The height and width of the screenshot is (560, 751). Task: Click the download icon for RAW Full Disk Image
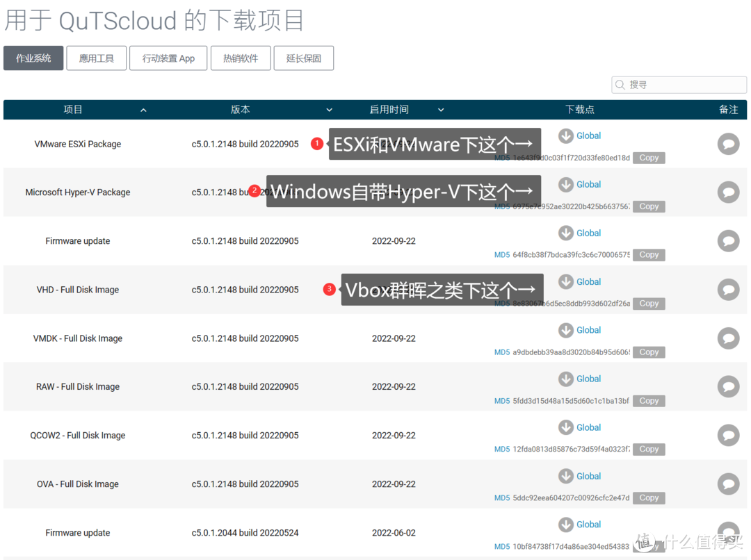point(565,379)
